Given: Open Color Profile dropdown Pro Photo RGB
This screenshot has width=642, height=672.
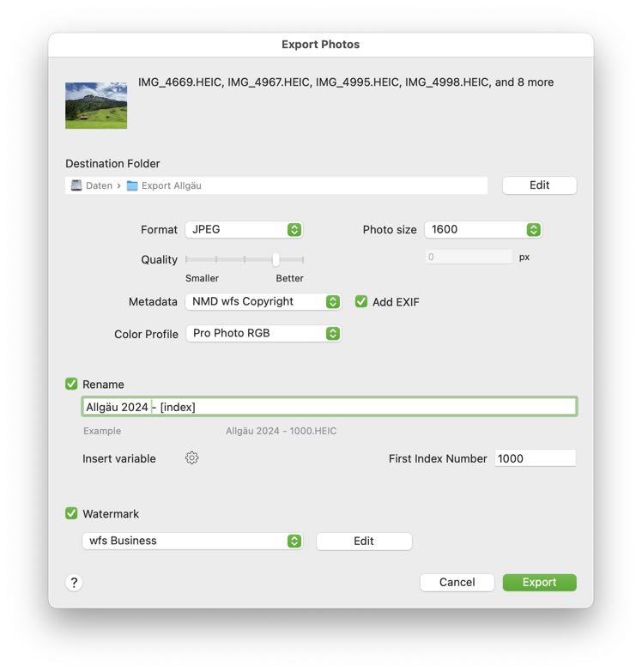Looking at the screenshot, I should click(263, 334).
